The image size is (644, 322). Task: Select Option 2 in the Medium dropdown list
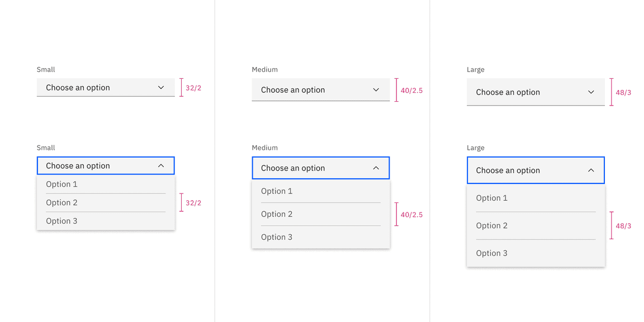pyautogui.click(x=277, y=214)
